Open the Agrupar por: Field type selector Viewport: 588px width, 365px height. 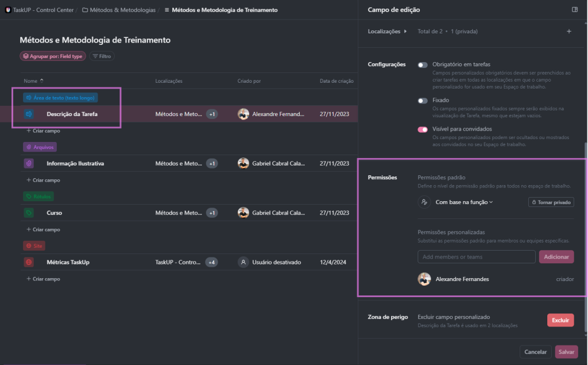click(x=52, y=56)
